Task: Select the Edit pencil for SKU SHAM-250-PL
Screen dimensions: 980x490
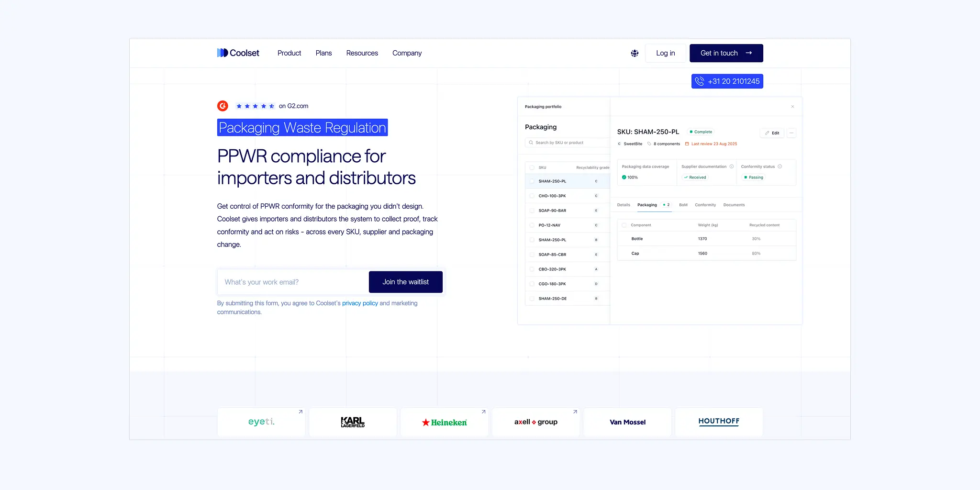Action: click(x=771, y=133)
